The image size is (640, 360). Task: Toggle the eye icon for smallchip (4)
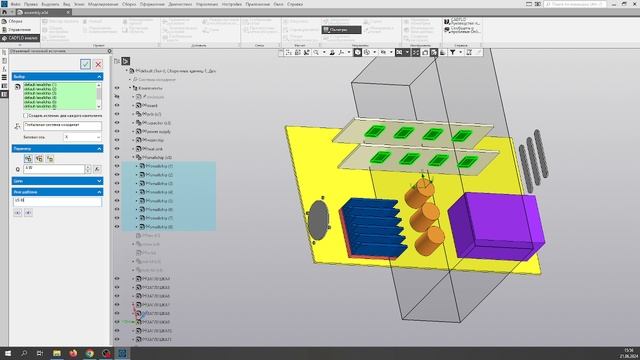117,192
